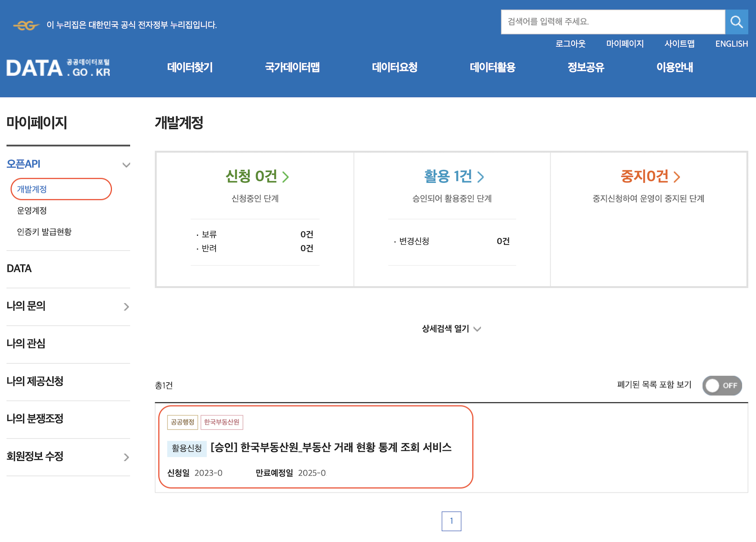
Task: Open the 회원정보 수정 sidebar item
Action: (x=35, y=456)
